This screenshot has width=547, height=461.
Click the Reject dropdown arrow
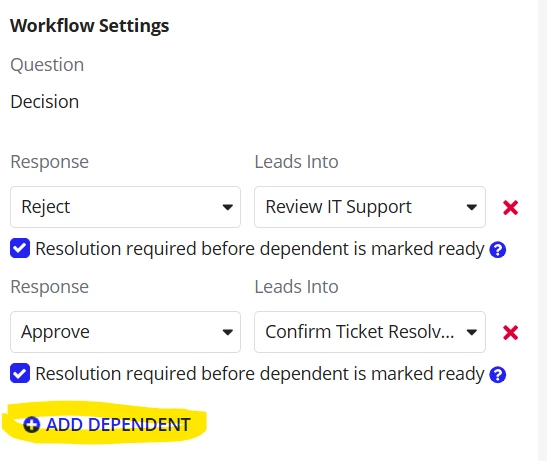click(x=227, y=207)
